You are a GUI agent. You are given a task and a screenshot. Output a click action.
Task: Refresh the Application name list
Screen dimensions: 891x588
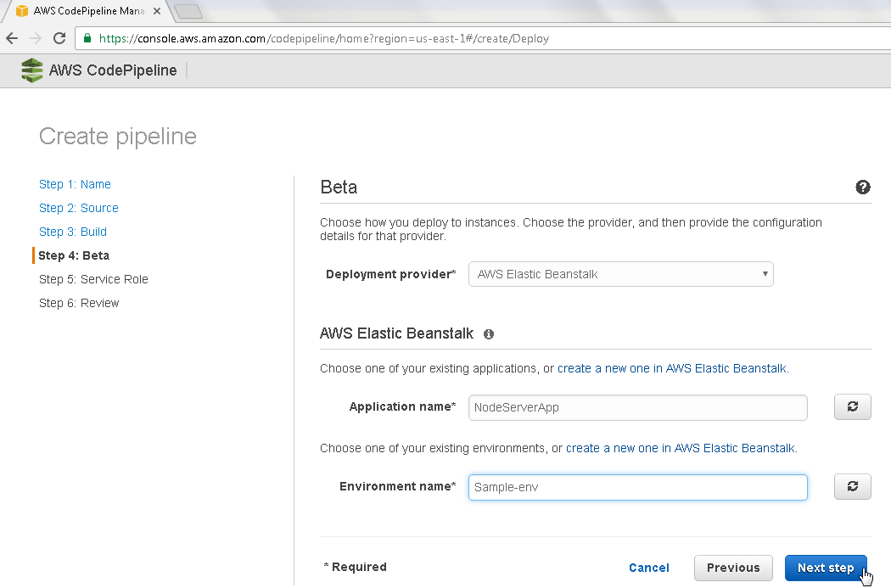tap(852, 406)
